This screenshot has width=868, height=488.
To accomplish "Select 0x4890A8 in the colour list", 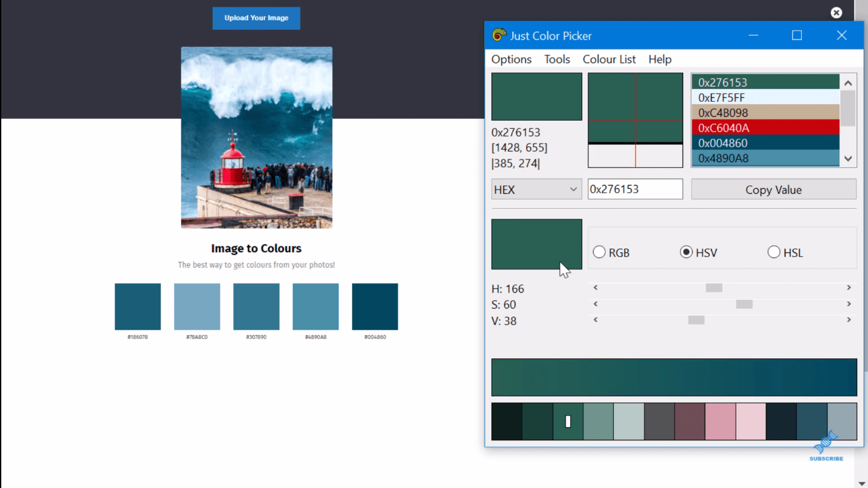I will 766,158.
